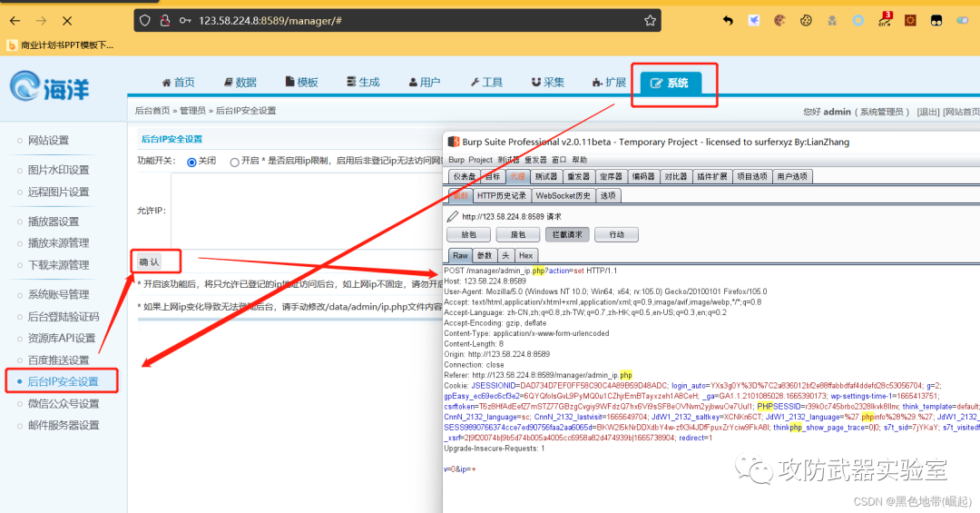
Task: Click the saved password key icon
Action: click(x=185, y=21)
